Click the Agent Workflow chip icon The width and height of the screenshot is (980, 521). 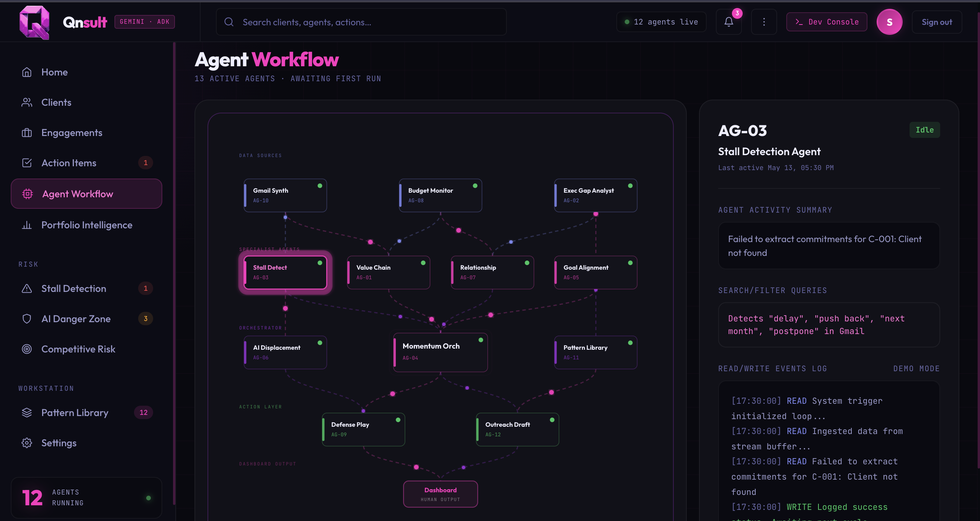point(28,194)
